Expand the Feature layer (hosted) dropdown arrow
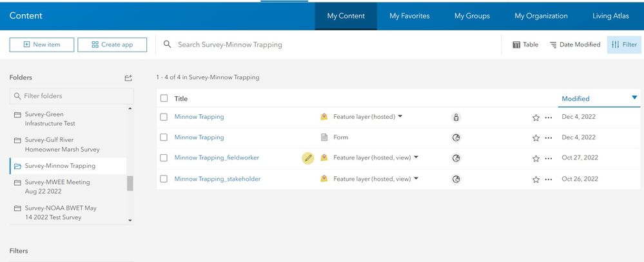 click(400, 117)
